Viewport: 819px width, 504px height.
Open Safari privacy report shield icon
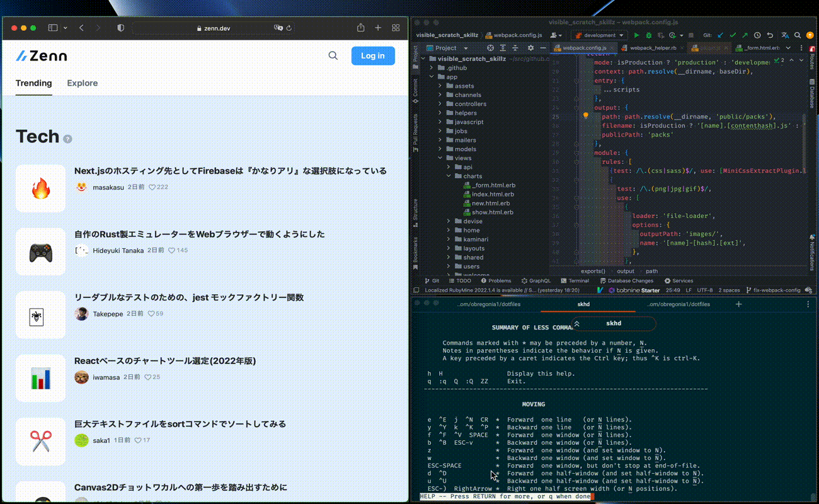(121, 28)
